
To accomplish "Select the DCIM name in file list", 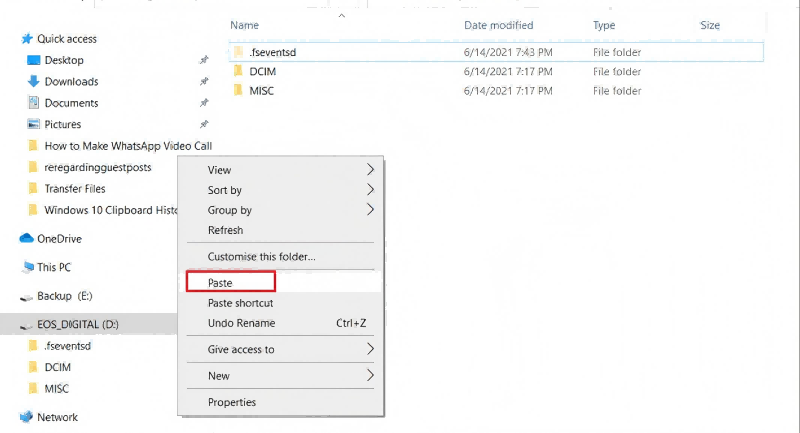I will coord(262,71).
